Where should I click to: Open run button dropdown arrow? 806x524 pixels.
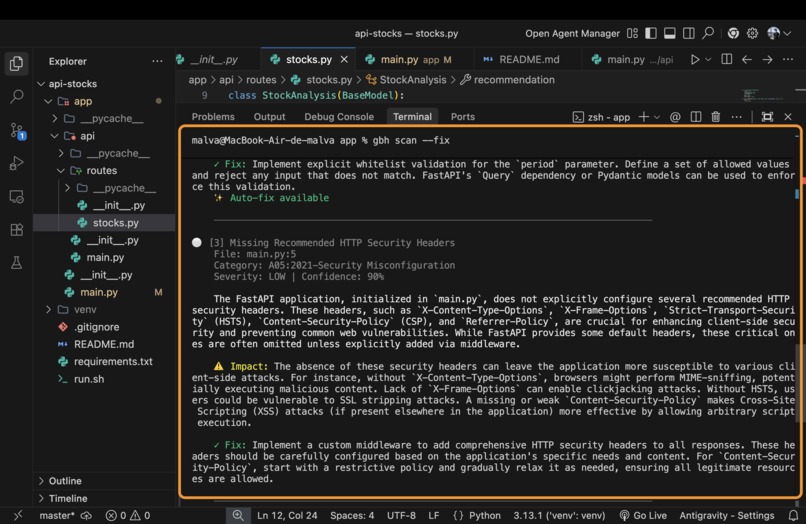(x=708, y=60)
